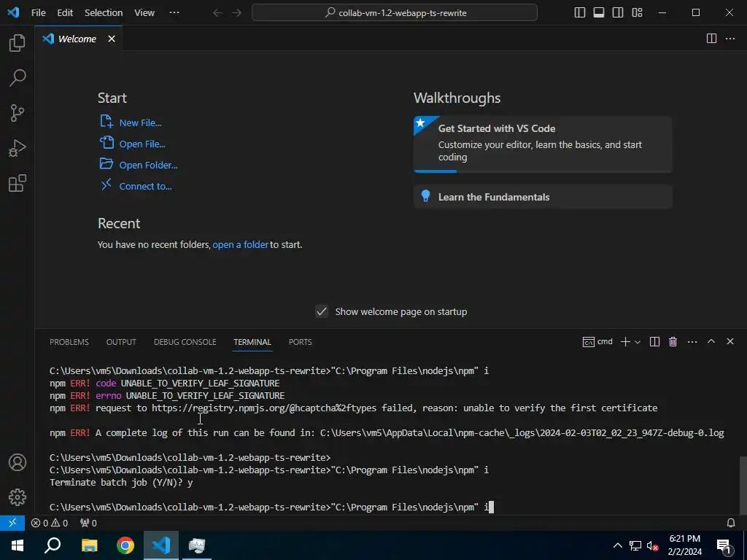
Task: Switch to the Ports tab
Action: point(300,342)
